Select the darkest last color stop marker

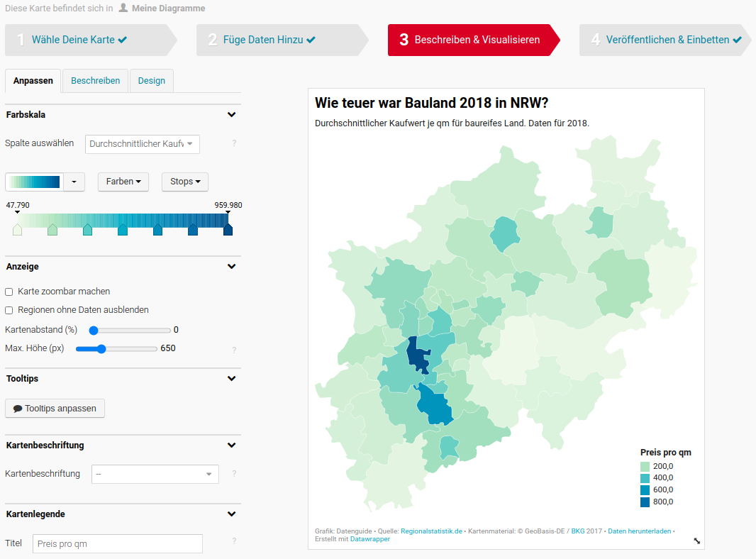228,229
